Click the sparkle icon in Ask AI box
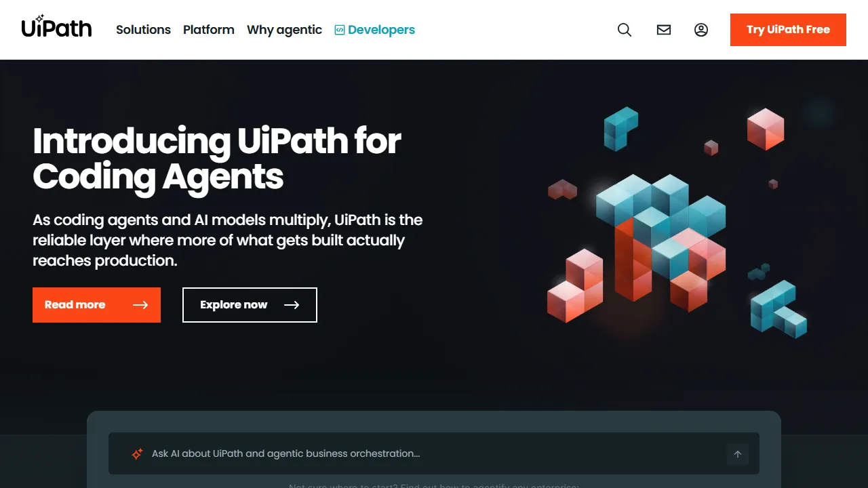Viewport: 868px width, 488px height. pos(137,454)
